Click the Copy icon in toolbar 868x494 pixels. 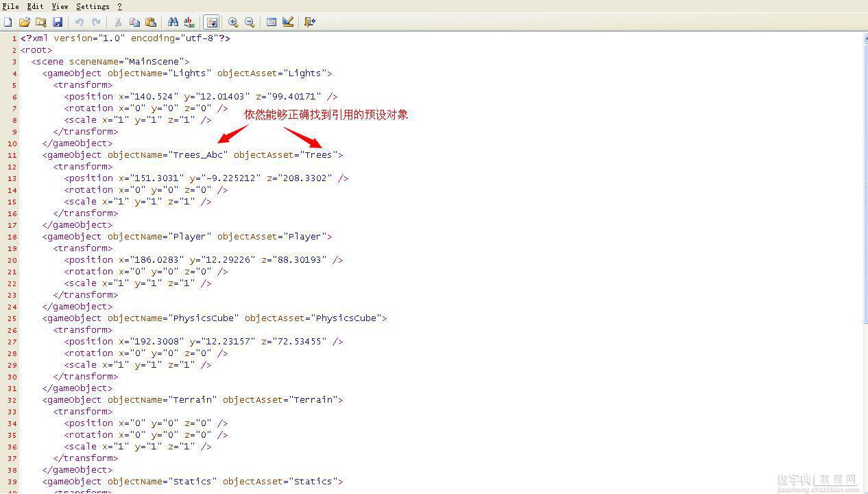point(134,22)
